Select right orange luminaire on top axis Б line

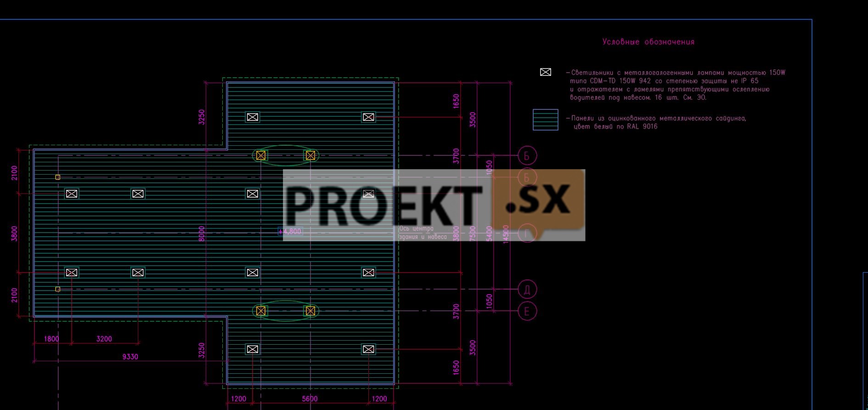[x=310, y=155]
